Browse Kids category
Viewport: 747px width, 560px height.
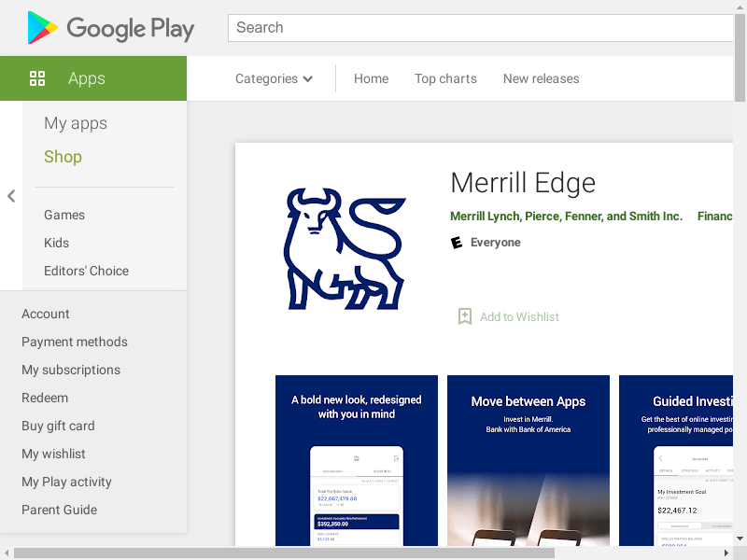pyautogui.click(x=56, y=243)
